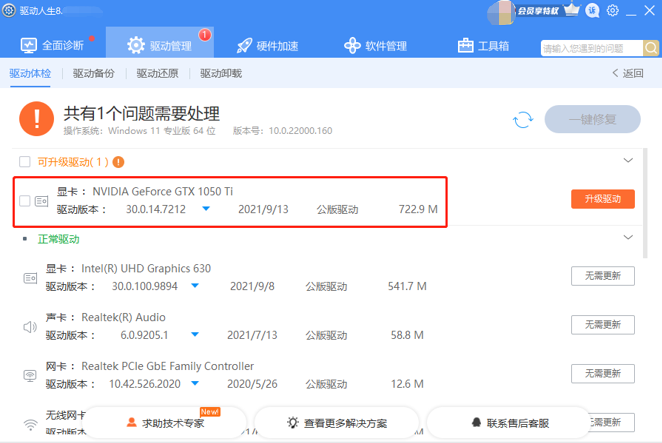Click the Intel UHD graphics card icon
The height and width of the screenshot is (443, 662).
(30, 278)
